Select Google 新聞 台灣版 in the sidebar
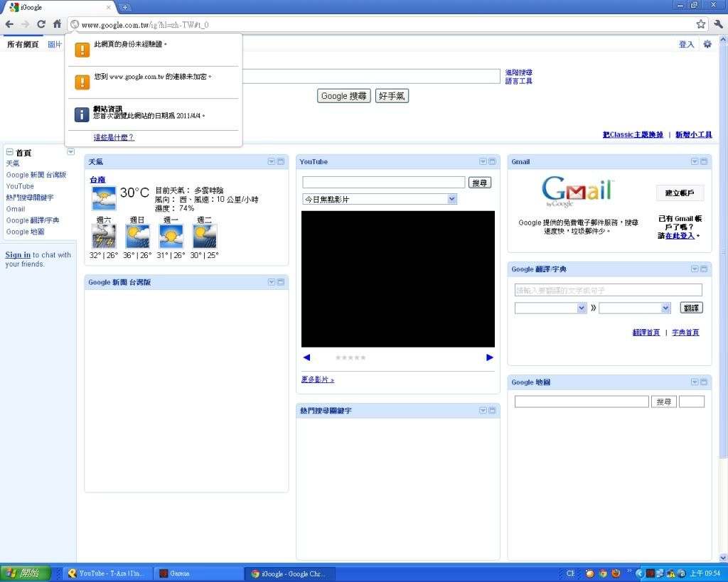 pos(36,175)
